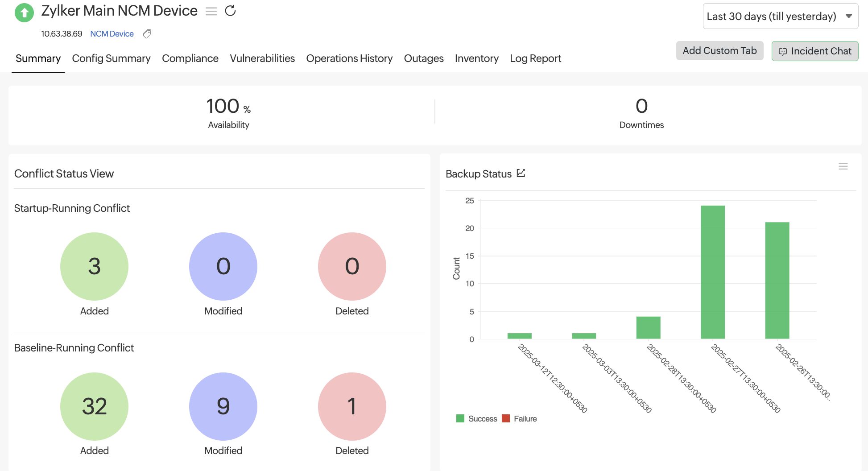Switch to the Config Summary tab
Viewport: 868px width, 471px height.
111,58
